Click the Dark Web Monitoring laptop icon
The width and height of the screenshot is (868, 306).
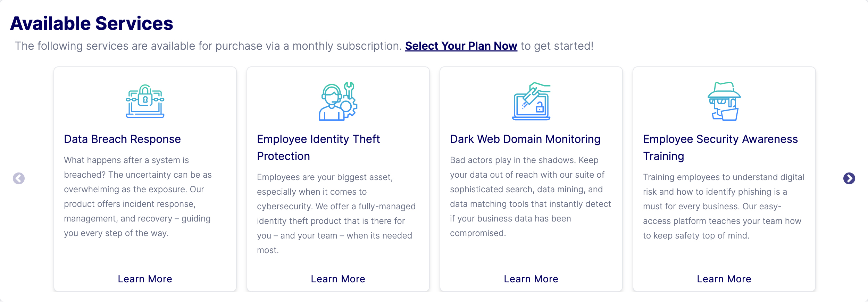(x=531, y=101)
